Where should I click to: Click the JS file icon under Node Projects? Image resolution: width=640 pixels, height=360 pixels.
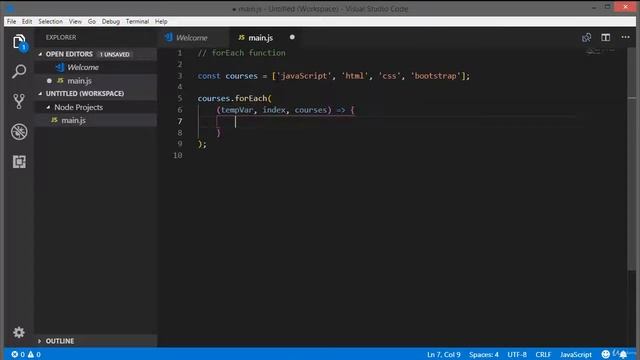tap(54, 120)
